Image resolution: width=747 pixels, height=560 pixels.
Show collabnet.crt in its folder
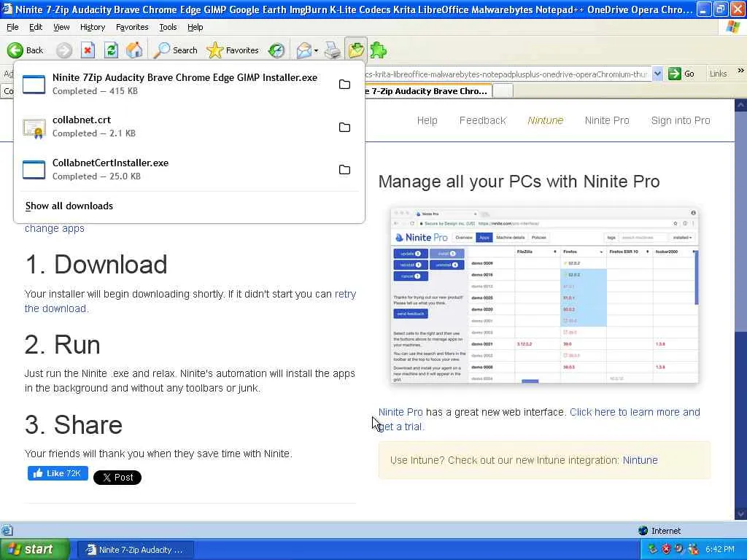pos(344,127)
